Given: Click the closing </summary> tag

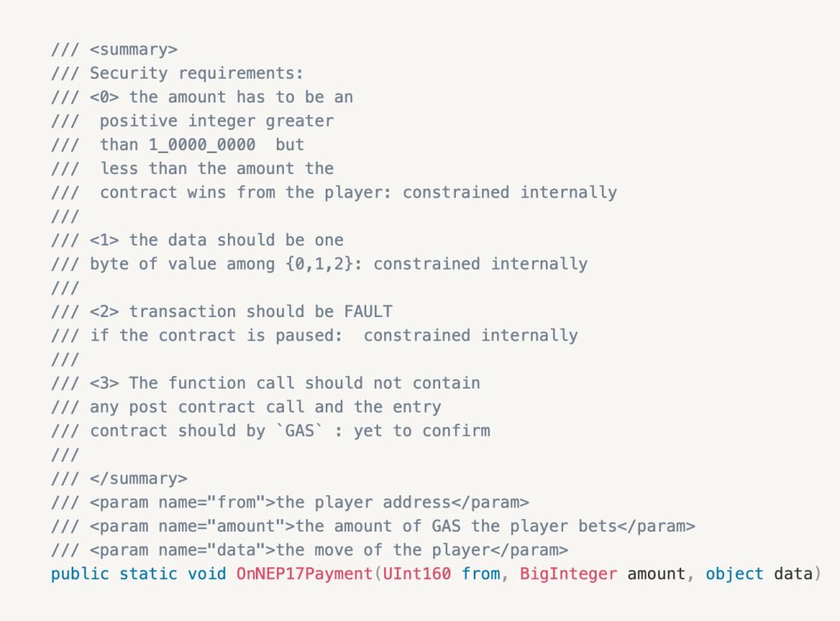Looking at the screenshot, I should click(x=138, y=478).
